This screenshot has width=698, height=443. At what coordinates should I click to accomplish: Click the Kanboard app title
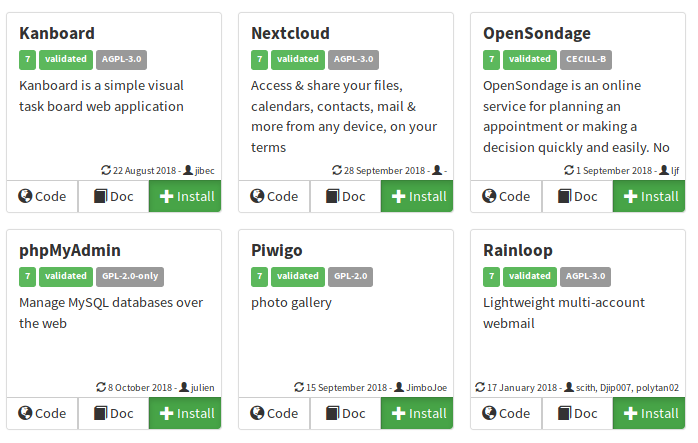(57, 33)
